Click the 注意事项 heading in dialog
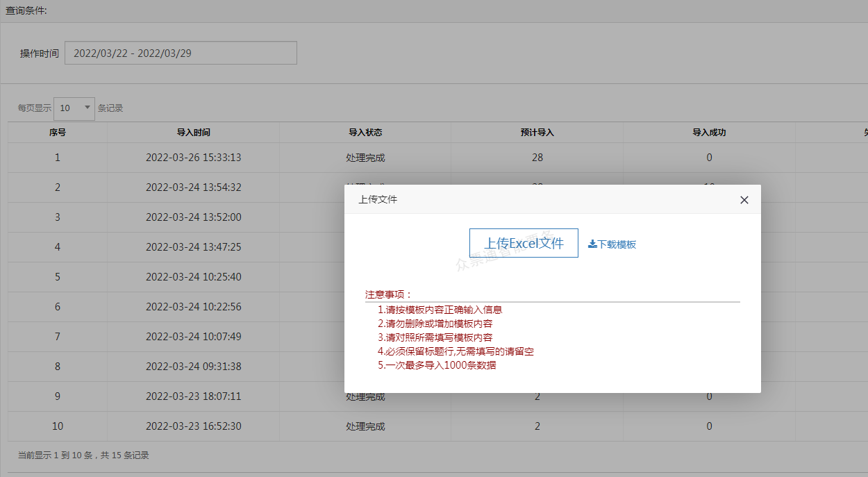 click(x=389, y=294)
